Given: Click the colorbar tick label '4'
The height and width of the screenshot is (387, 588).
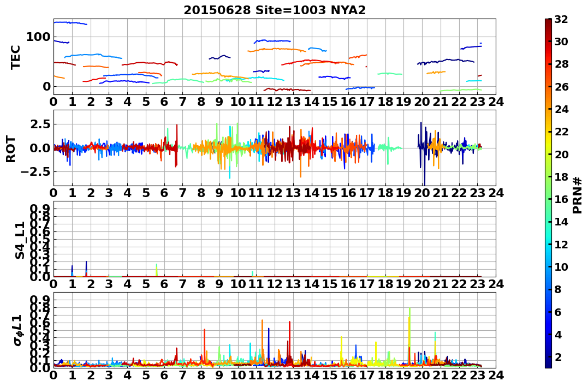Looking at the screenshot, I should coord(557,334).
